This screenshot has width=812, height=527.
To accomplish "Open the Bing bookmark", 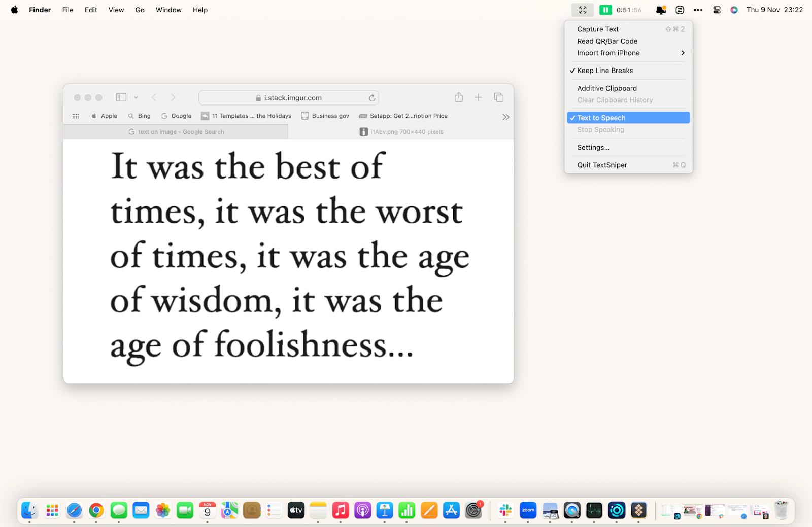I will 140,116.
